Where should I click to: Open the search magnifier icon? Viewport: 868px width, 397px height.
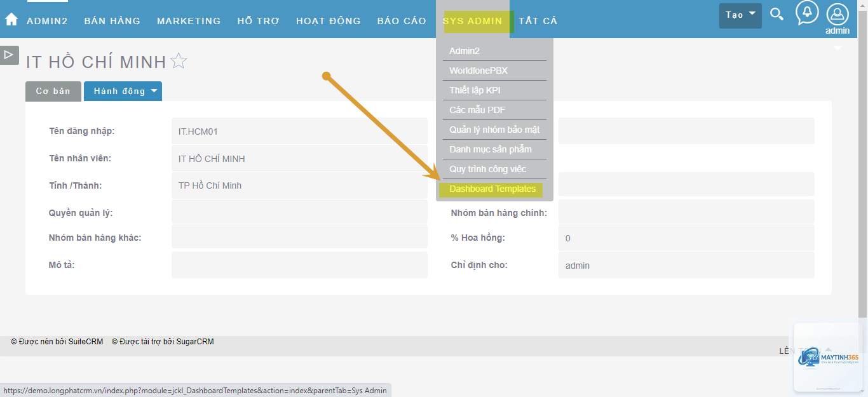pos(776,15)
